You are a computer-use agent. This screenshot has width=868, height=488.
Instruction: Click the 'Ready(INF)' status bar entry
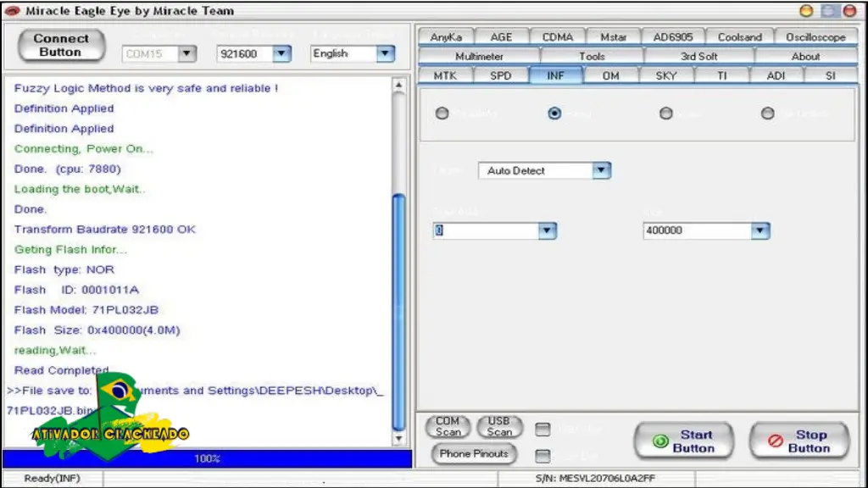52,478
